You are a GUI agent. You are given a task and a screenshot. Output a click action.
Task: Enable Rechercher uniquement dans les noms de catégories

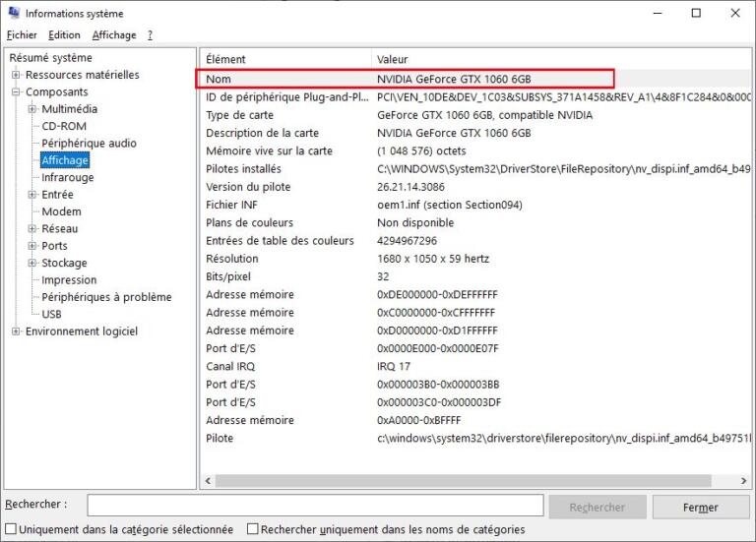point(253,529)
